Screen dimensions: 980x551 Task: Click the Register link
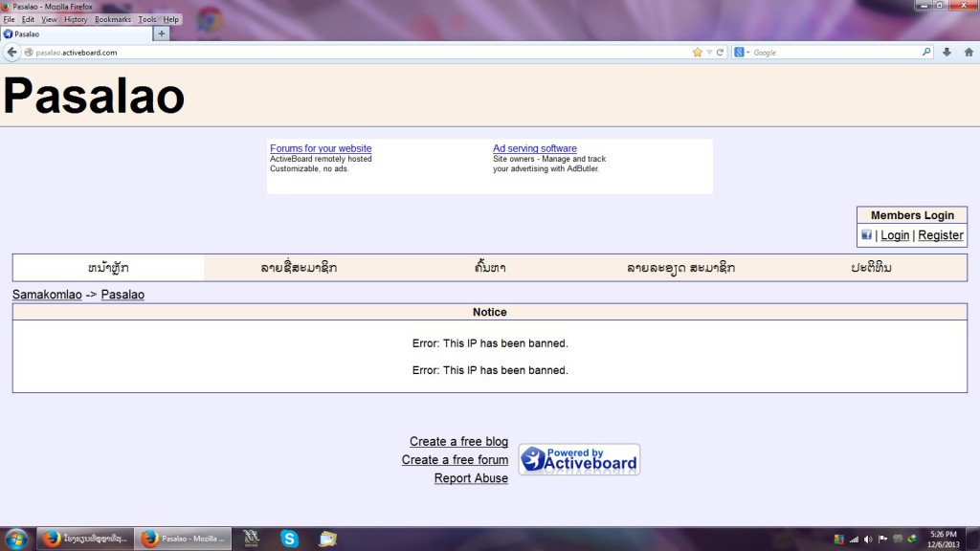[x=940, y=235]
